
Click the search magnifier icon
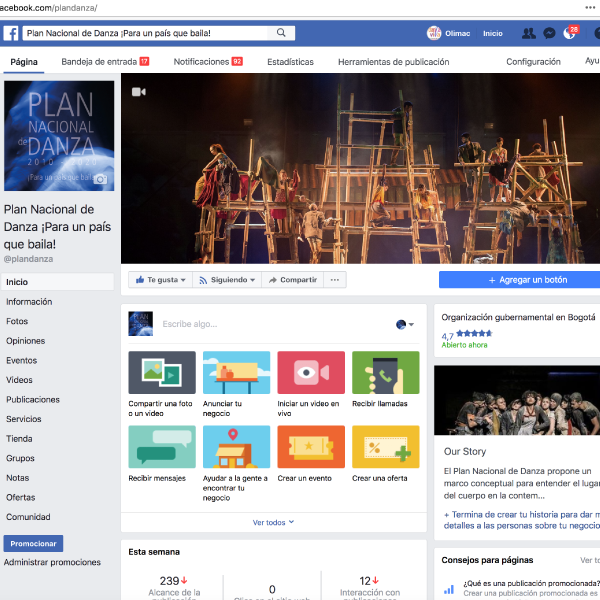tap(281, 33)
